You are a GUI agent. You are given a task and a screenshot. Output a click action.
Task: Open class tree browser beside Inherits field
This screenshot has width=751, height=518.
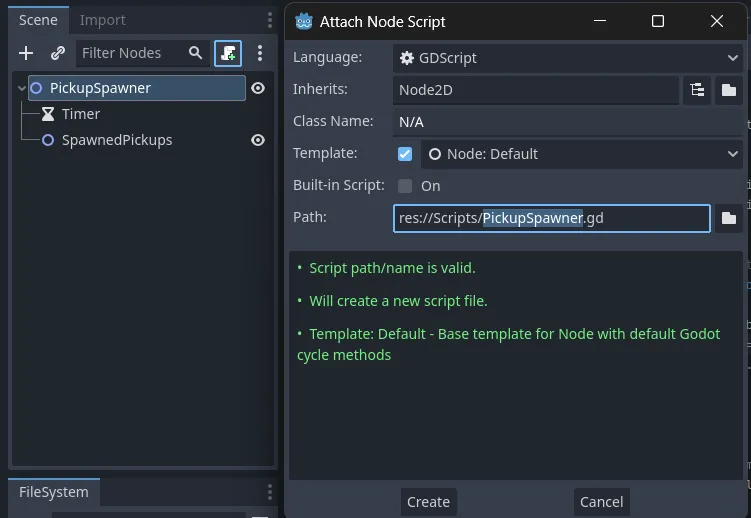pyautogui.click(x=697, y=90)
